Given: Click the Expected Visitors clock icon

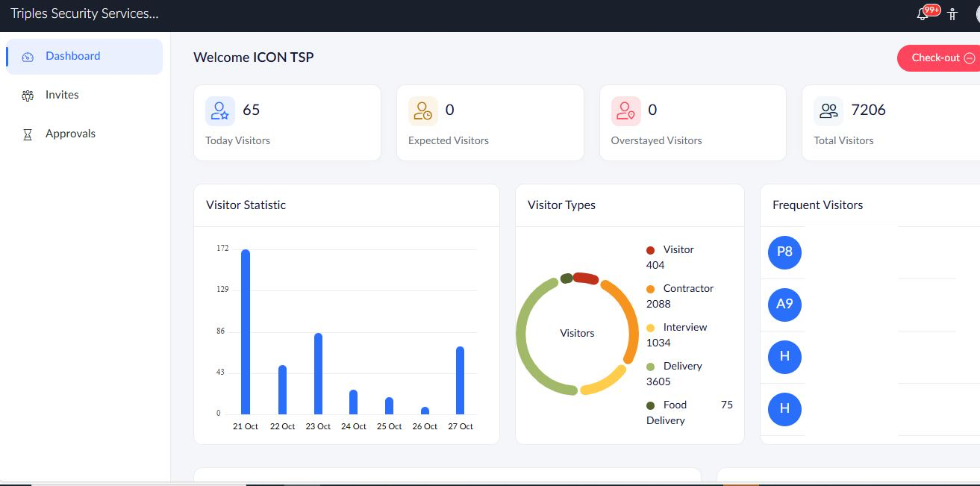Looking at the screenshot, I should [x=423, y=111].
